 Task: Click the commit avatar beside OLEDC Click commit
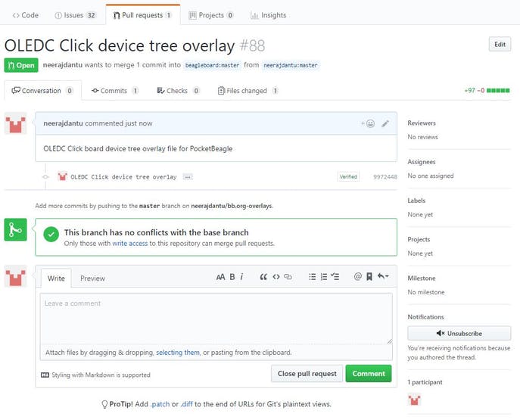coord(62,176)
